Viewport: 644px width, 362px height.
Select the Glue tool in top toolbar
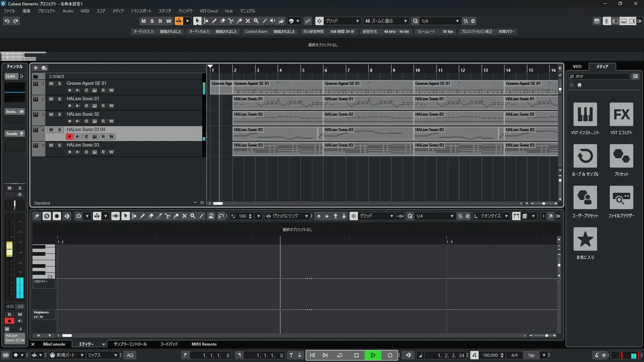(239, 21)
